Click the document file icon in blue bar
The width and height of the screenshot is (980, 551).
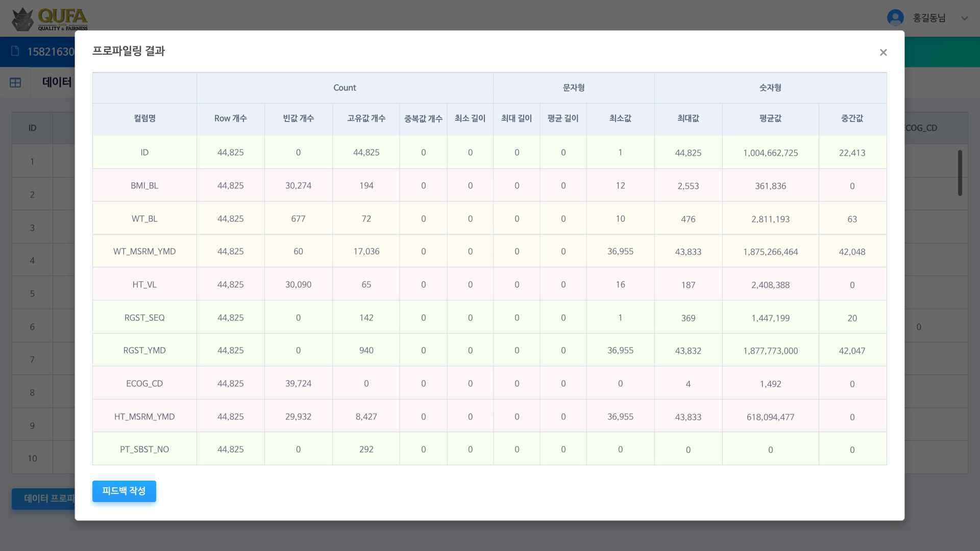(15, 51)
